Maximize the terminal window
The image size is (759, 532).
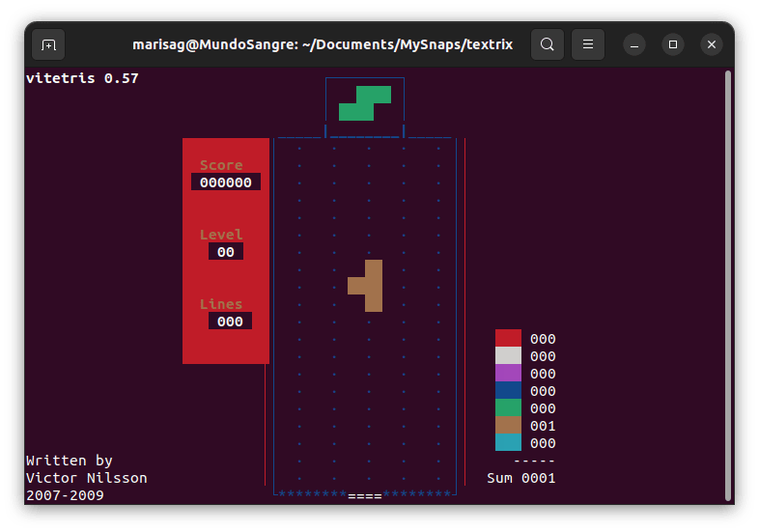pyautogui.click(x=673, y=44)
